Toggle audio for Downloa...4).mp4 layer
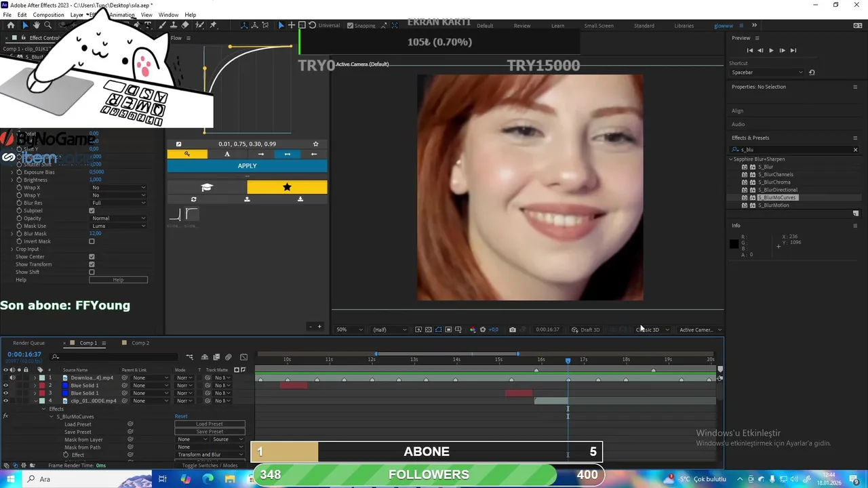Image resolution: width=868 pixels, height=488 pixels. click(x=12, y=378)
